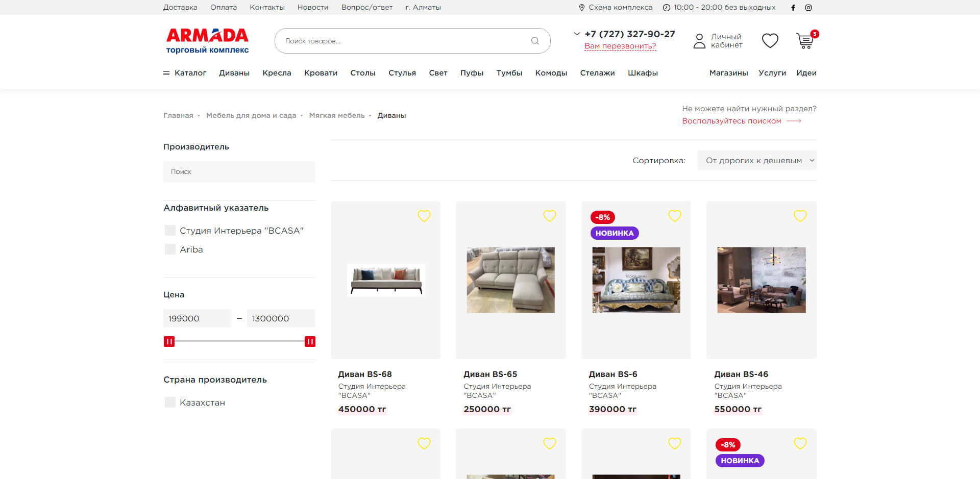Viewport: 980px width, 479px height.
Task: Add Диван BS-46 to favorites
Action: point(800,216)
